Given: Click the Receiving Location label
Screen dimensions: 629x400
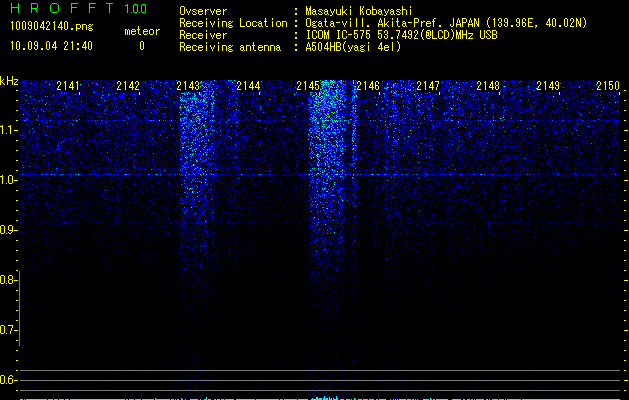Looking at the screenshot, I should pyautogui.click(x=233, y=23).
